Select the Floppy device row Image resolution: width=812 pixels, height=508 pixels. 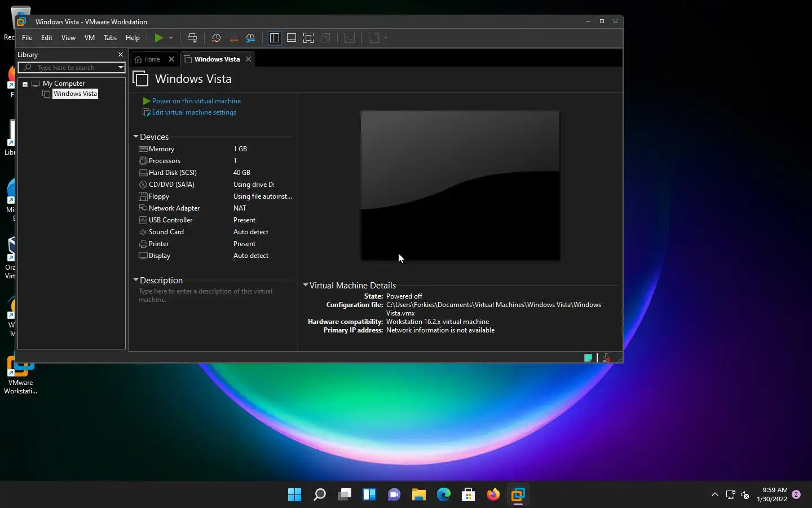click(215, 196)
